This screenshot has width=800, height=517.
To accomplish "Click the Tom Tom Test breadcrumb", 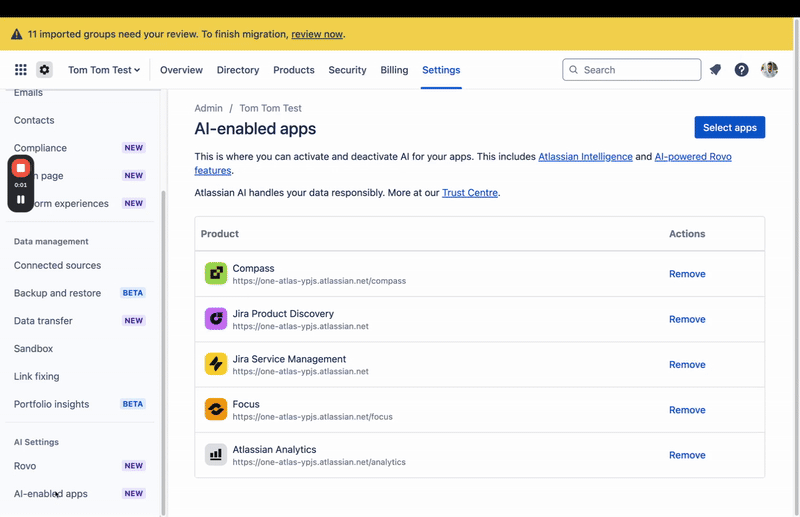I will [x=270, y=108].
